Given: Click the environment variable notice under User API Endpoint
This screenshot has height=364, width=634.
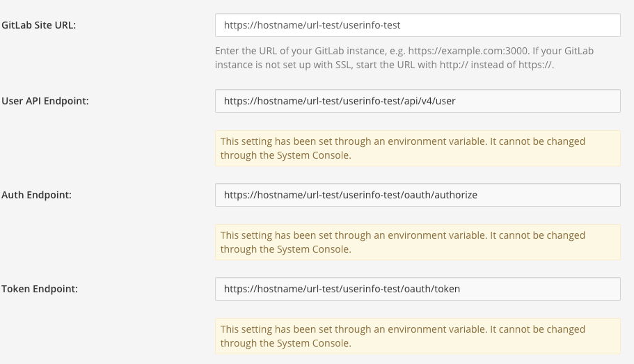Looking at the screenshot, I should click(x=418, y=148).
